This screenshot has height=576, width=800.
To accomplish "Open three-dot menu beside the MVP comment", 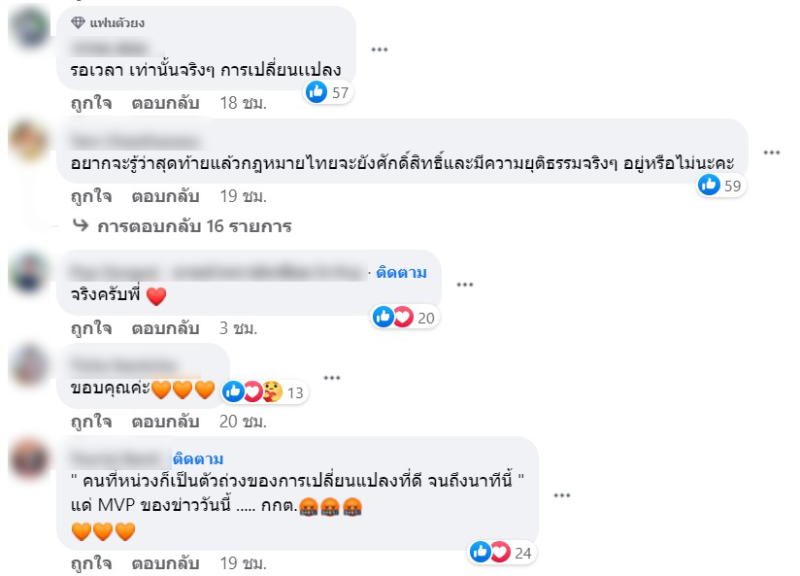I will point(561,495).
